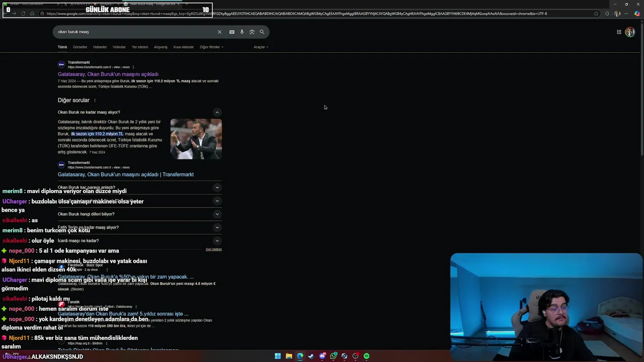Open options menu beside Diğer sorular

coord(95,100)
